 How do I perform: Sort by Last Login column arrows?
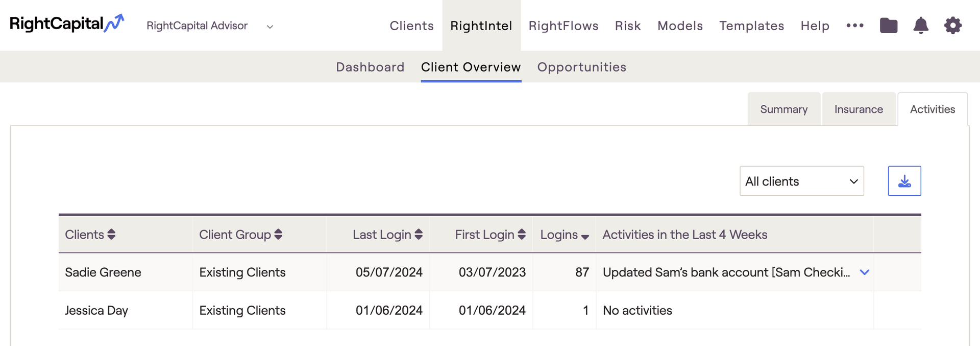pos(419,235)
